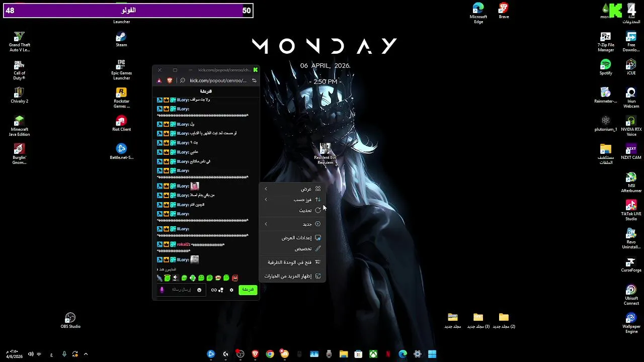Select the Wallpaper Engine icon
Image resolution: width=644 pixels, height=362 pixels.
click(x=631, y=323)
